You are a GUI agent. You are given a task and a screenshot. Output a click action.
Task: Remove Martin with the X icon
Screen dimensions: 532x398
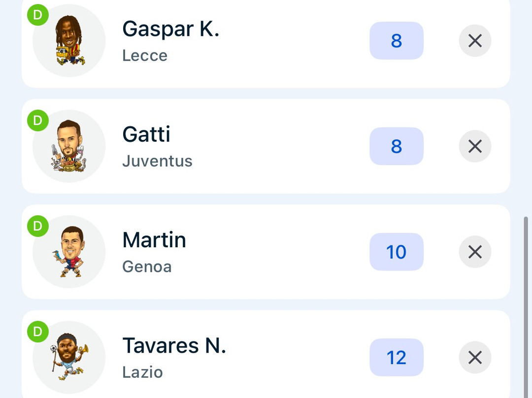pyautogui.click(x=475, y=252)
